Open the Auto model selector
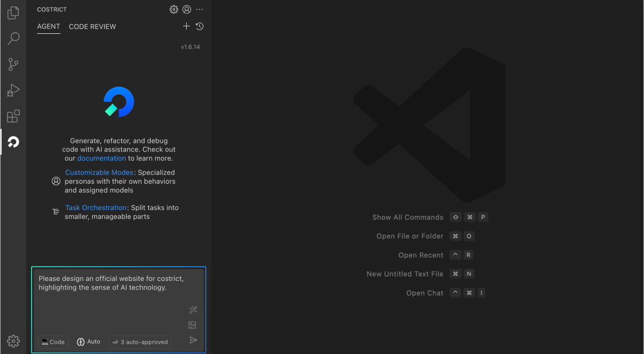 click(88, 342)
